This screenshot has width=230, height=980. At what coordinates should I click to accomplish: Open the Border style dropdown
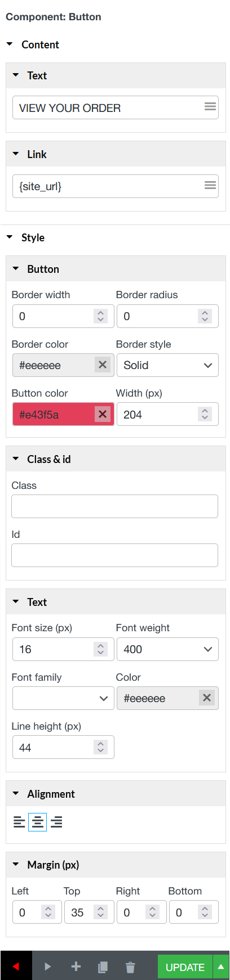pyautogui.click(x=167, y=365)
